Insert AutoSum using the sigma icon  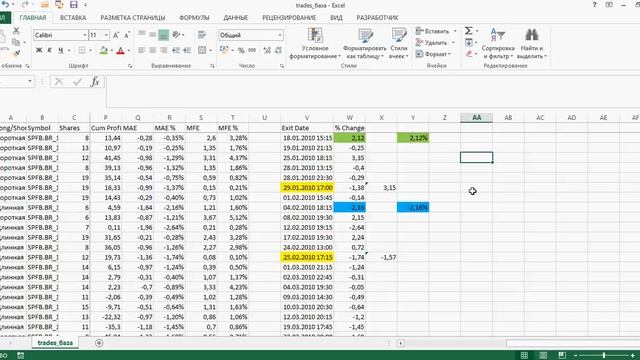(469, 31)
